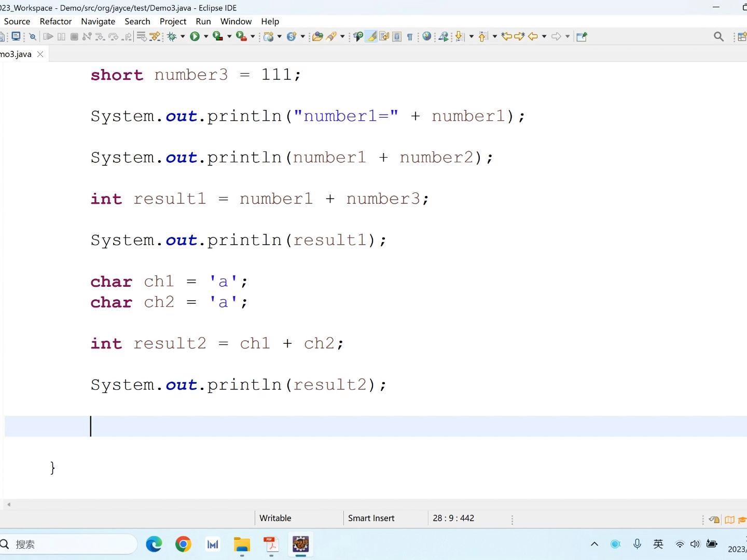Open Google Chrome from the taskbar
The image size is (747, 560).
[x=183, y=544]
